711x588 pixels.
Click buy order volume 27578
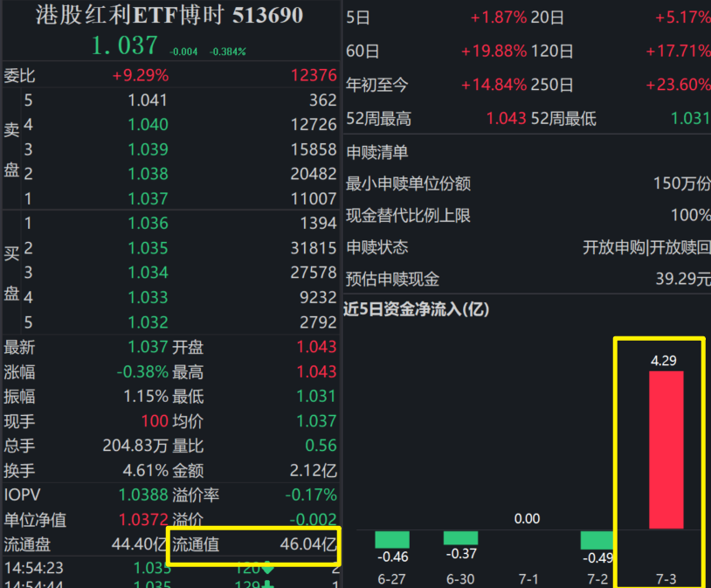[314, 273]
